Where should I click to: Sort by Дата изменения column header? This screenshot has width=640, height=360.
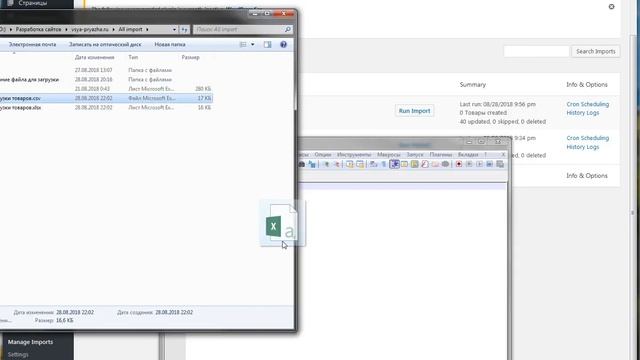point(95,58)
